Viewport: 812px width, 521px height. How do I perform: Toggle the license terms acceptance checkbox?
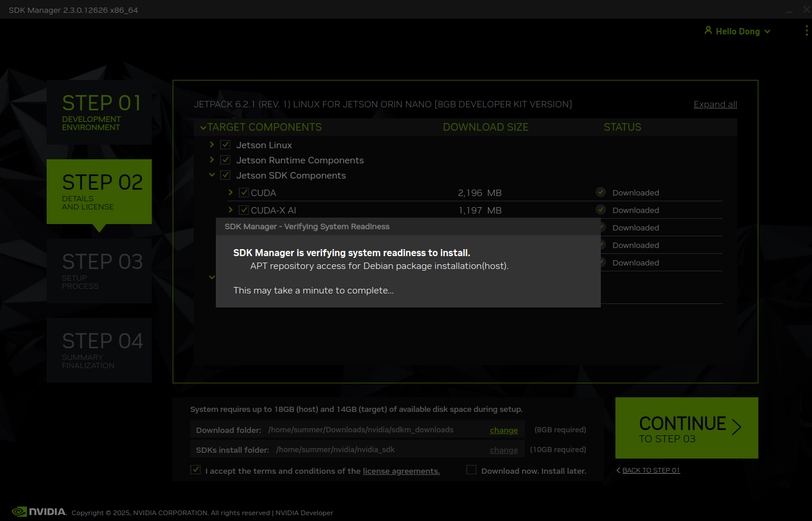pyautogui.click(x=195, y=469)
